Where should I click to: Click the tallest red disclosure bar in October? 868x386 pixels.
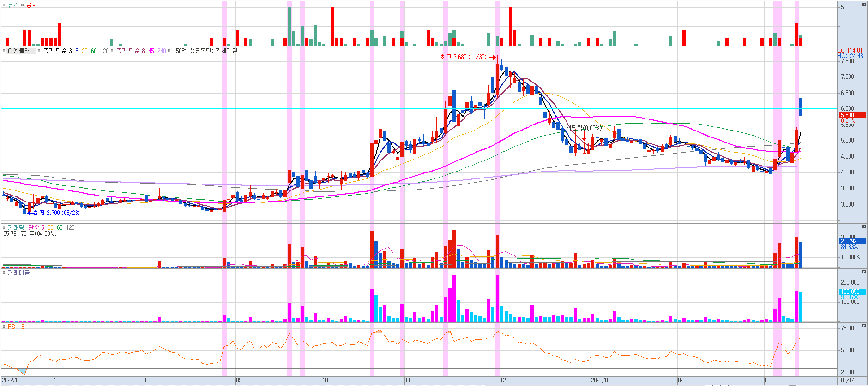click(x=332, y=27)
